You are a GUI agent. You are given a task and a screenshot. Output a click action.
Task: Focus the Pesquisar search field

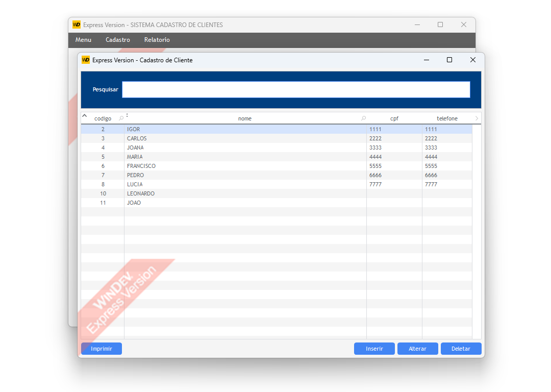[x=296, y=89]
